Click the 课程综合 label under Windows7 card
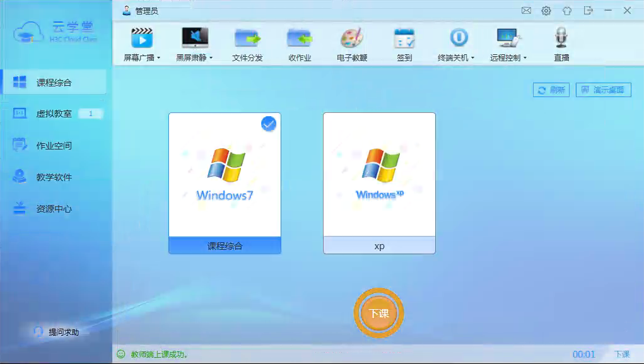This screenshot has height=364, width=644. (x=225, y=246)
